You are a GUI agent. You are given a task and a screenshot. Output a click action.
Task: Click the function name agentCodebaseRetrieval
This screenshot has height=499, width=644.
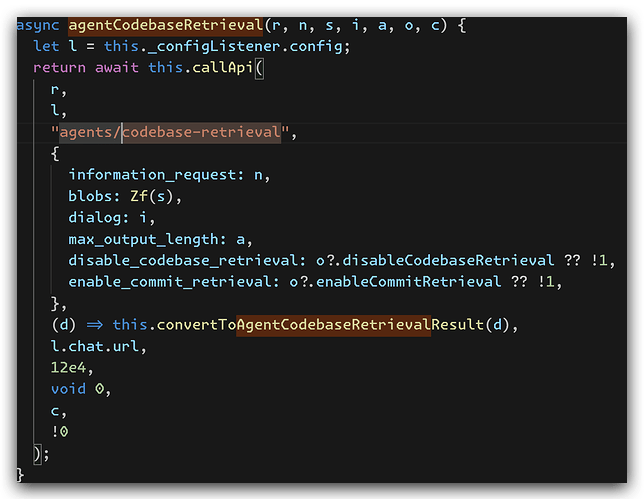point(165,25)
